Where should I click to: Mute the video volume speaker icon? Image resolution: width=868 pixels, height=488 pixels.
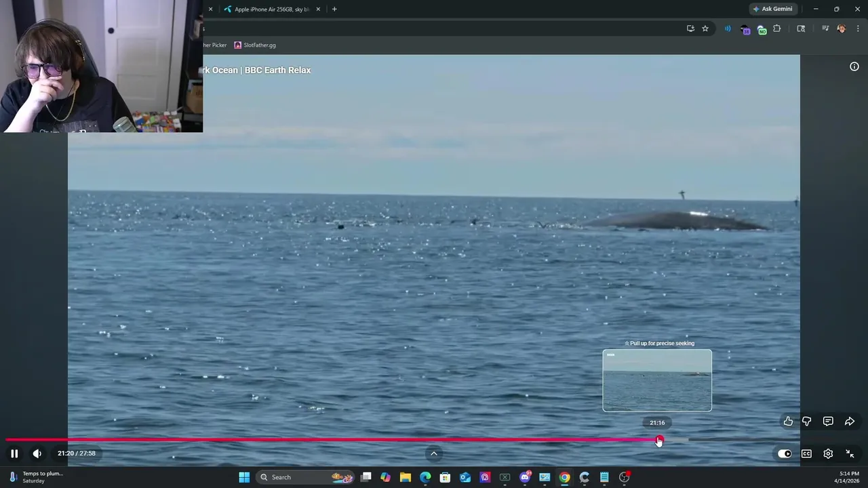[37, 453]
